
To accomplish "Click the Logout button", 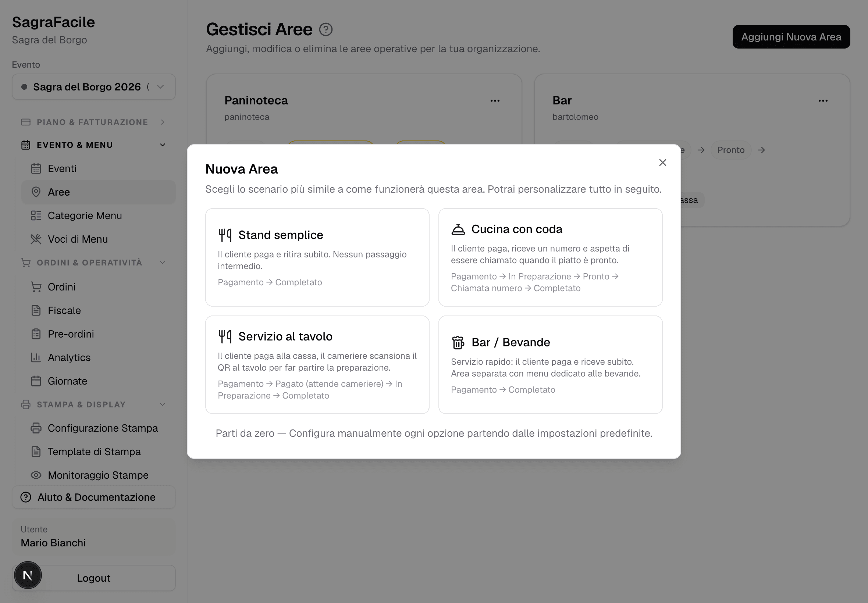I will (94, 578).
